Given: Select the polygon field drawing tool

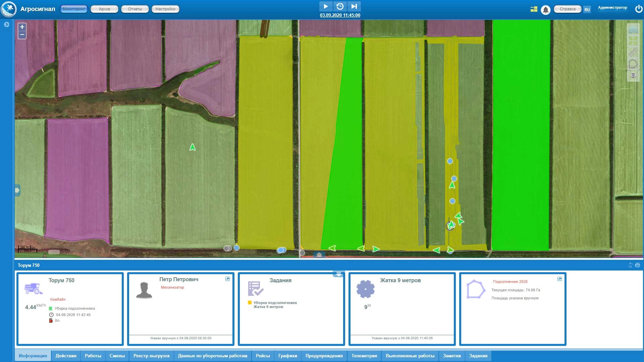Looking at the screenshot, I should [x=633, y=64].
